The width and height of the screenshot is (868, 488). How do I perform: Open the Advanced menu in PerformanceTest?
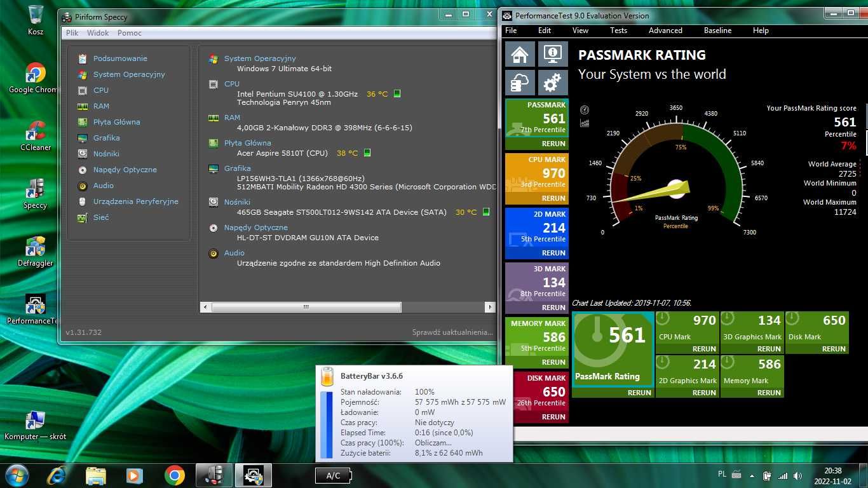665,30
